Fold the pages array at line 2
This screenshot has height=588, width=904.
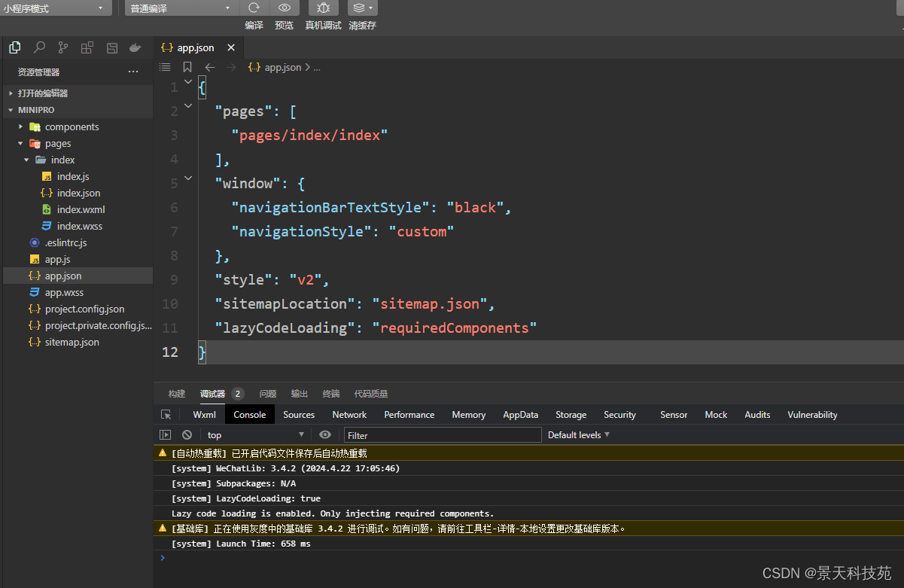(x=188, y=106)
